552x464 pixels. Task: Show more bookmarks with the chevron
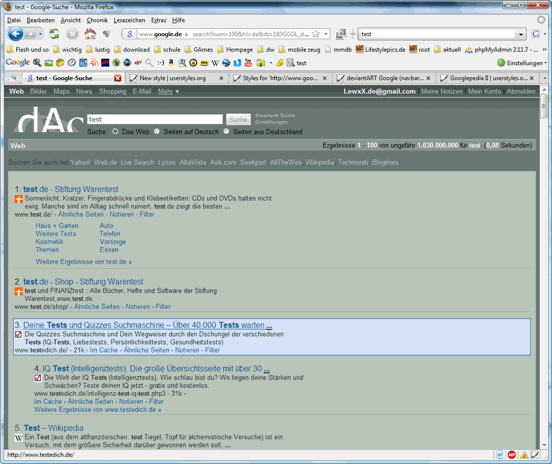[x=544, y=50]
